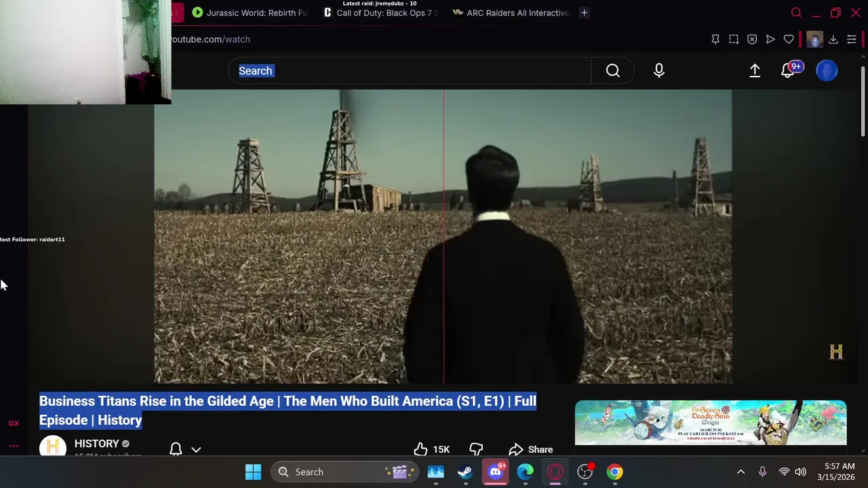Click the video player to pause playback
The width and height of the screenshot is (868, 488).
point(443,237)
